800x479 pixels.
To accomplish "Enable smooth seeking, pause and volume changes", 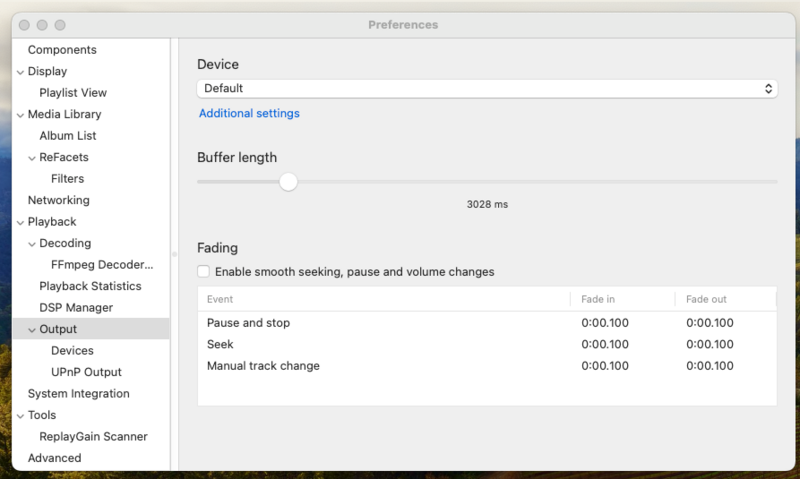I will [204, 272].
